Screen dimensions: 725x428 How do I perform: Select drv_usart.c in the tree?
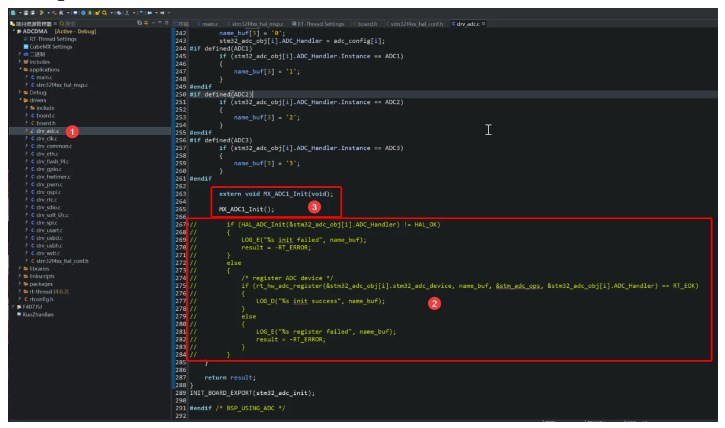[x=47, y=230]
